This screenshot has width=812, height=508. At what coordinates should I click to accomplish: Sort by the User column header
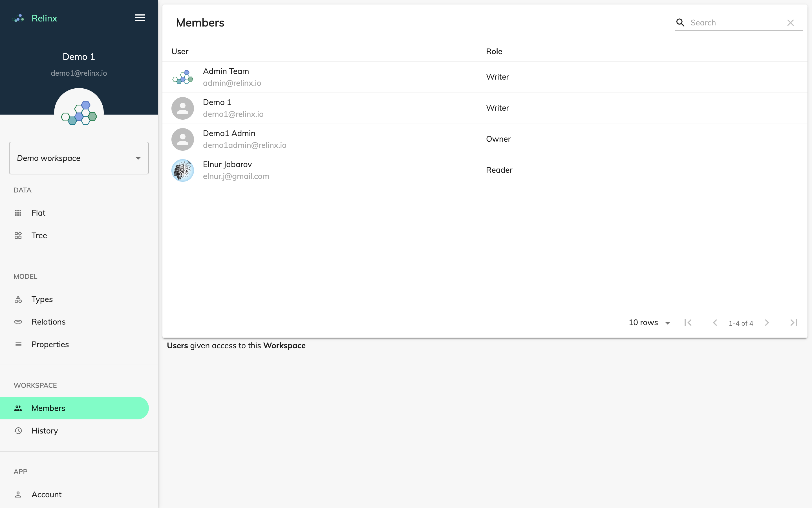180,51
